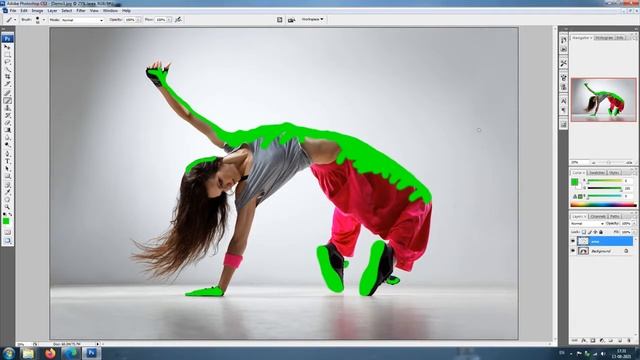Select the Blur tool

[x=7, y=137]
